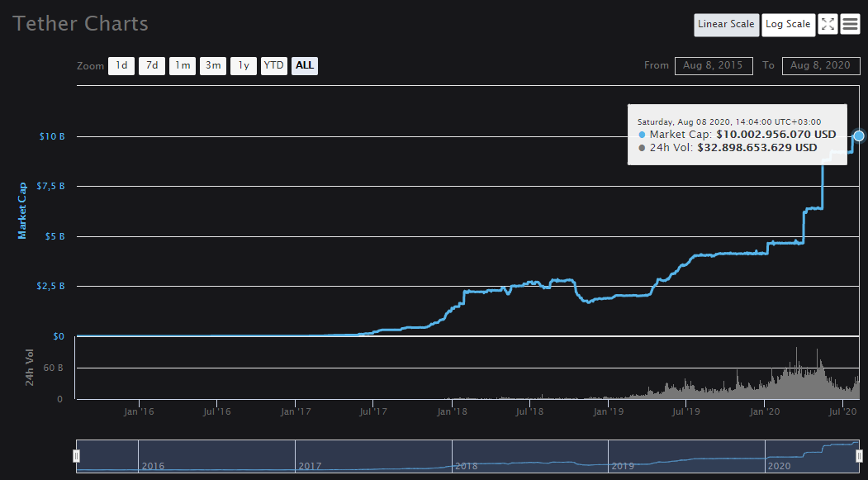Click the 2020 label in navigator

coord(779,466)
